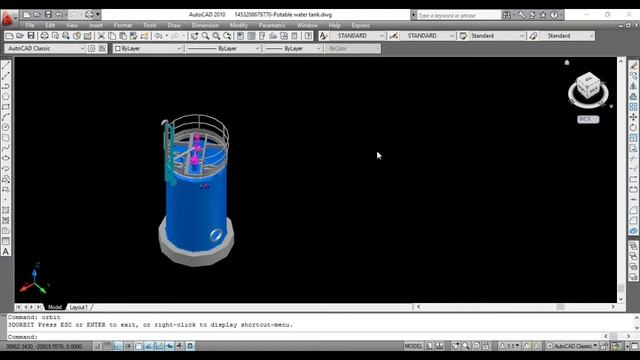Click the Undo arrow in standard toolbar
The image size is (640, 360).
[x=159, y=36]
